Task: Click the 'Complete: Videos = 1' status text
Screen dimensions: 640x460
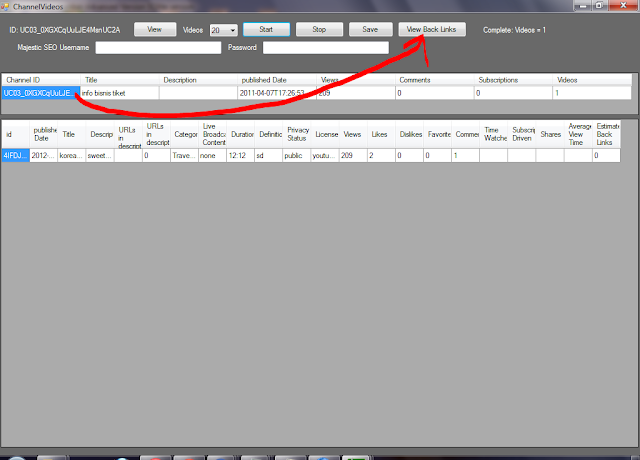Action: click(514, 30)
